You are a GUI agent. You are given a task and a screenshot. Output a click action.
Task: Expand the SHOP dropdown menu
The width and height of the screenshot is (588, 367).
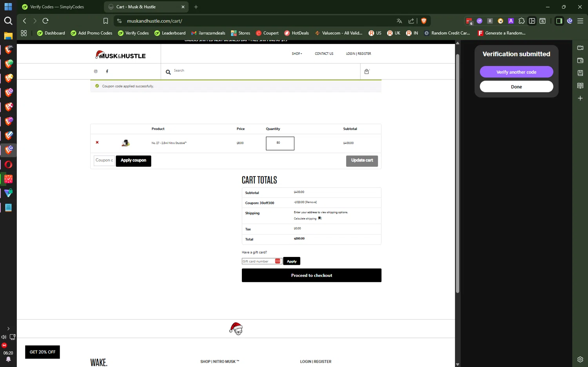297,54
